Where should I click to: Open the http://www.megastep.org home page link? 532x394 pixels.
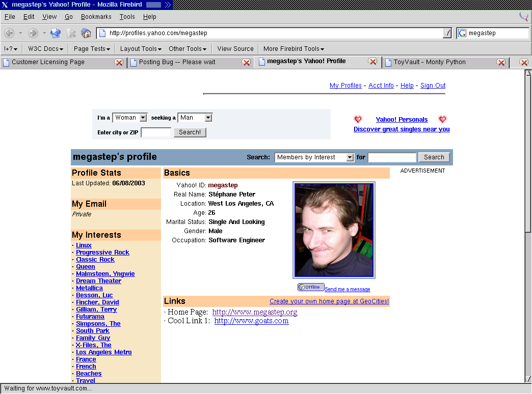255,312
